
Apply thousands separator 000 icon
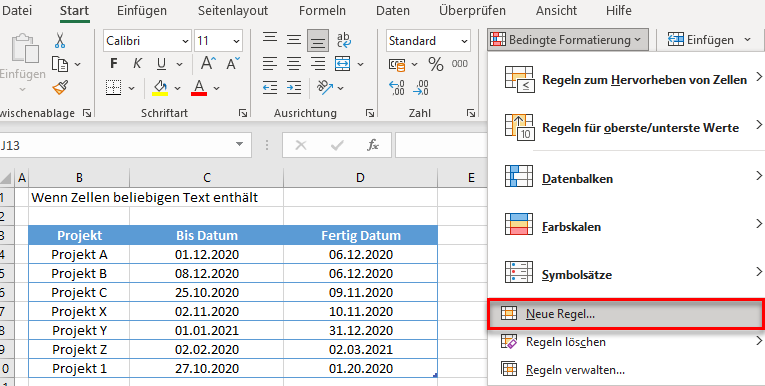(460, 64)
